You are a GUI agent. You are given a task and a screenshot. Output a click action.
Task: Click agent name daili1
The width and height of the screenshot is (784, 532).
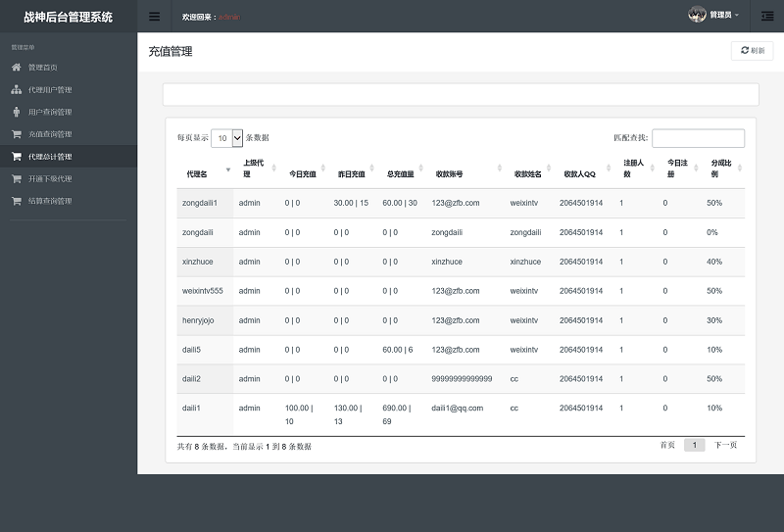[191, 408]
